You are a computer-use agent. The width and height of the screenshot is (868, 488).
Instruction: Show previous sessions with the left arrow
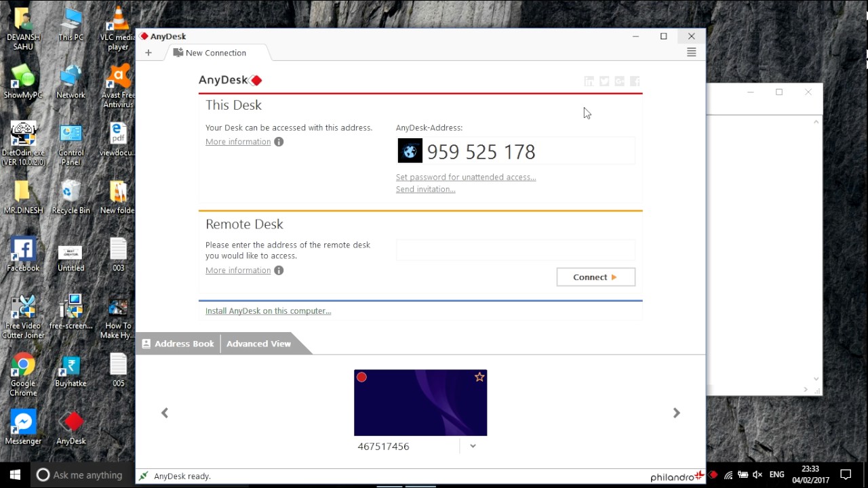coord(165,413)
